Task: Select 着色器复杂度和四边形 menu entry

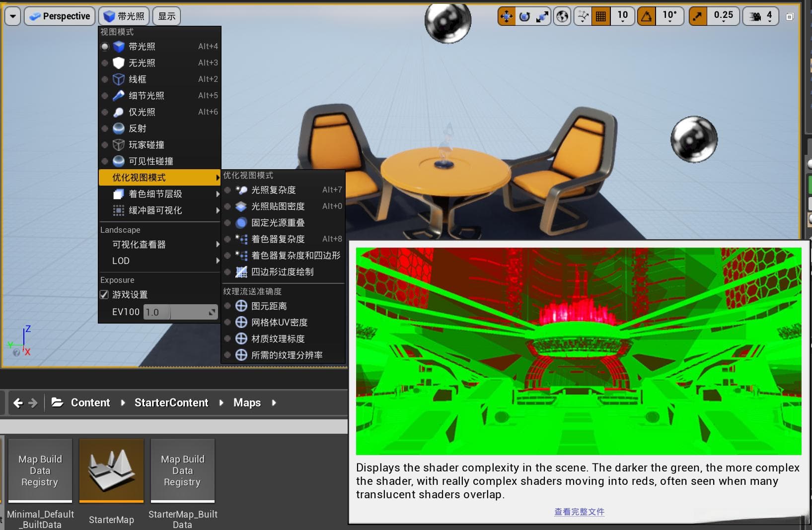Action: pyautogui.click(x=283, y=256)
